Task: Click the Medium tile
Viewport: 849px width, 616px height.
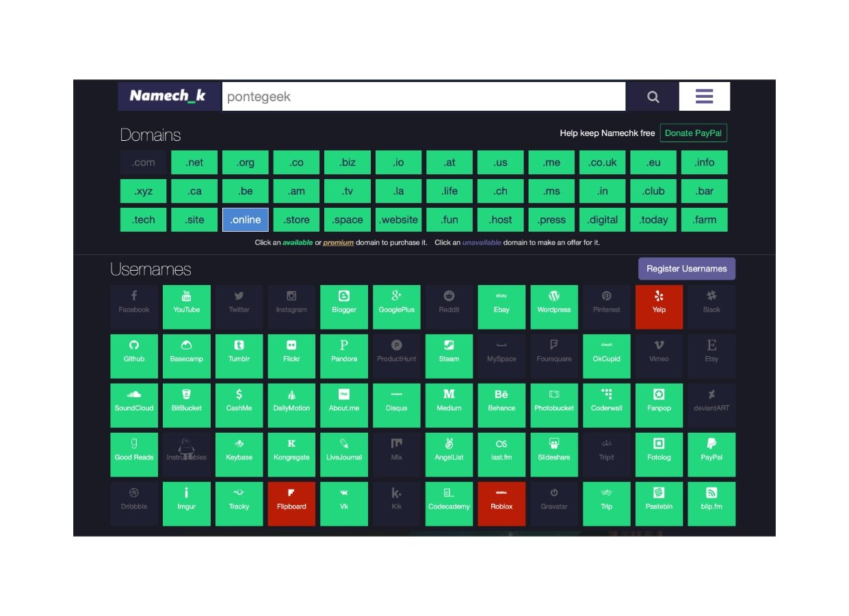Action: [449, 406]
